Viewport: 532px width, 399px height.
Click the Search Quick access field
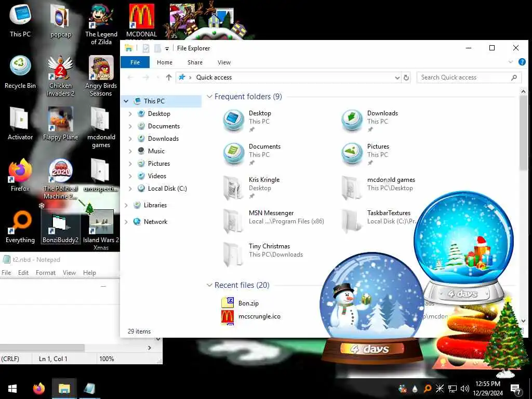(469, 77)
